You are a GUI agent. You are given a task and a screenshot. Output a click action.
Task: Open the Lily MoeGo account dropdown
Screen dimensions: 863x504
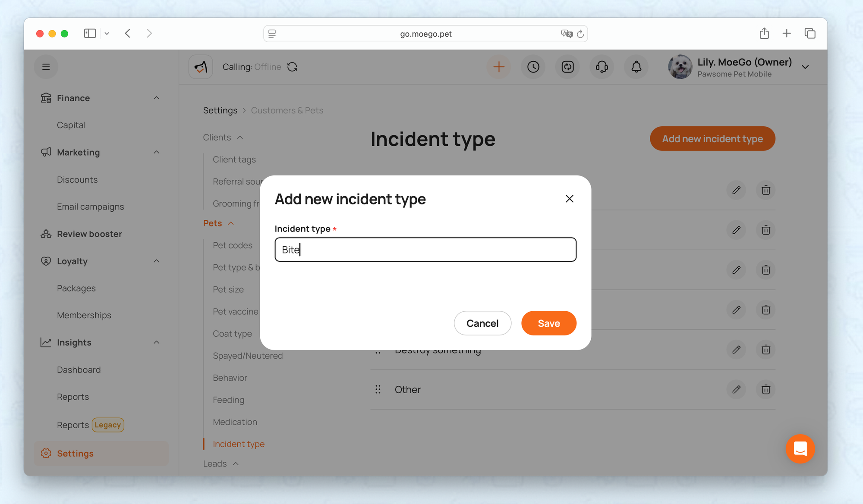[805, 67]
